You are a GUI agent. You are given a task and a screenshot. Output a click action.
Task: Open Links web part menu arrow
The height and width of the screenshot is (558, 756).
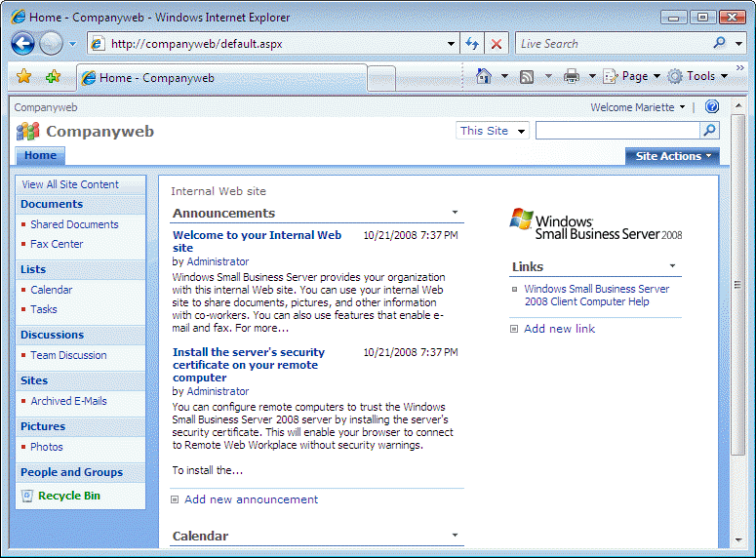pos(672,265)
